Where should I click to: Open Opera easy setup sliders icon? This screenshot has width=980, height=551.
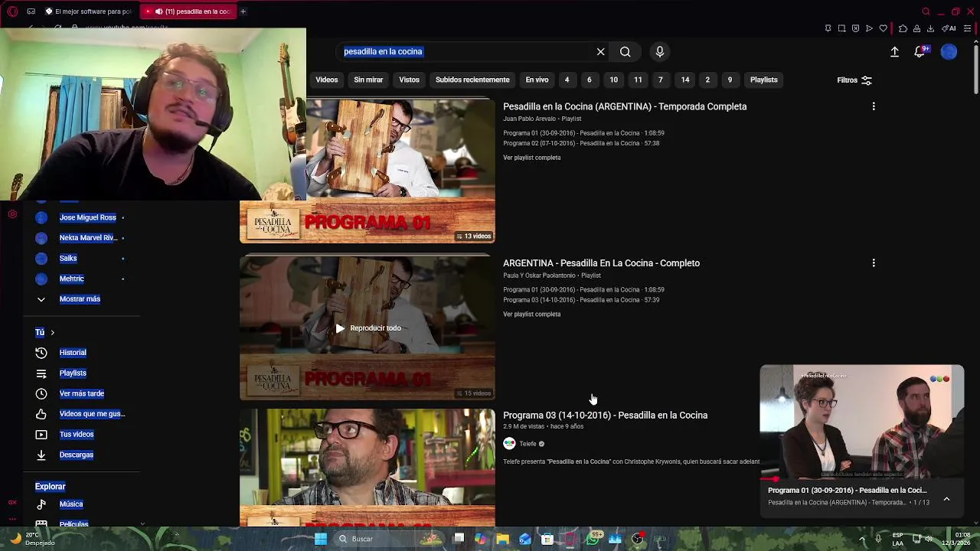tap(968, 28)
